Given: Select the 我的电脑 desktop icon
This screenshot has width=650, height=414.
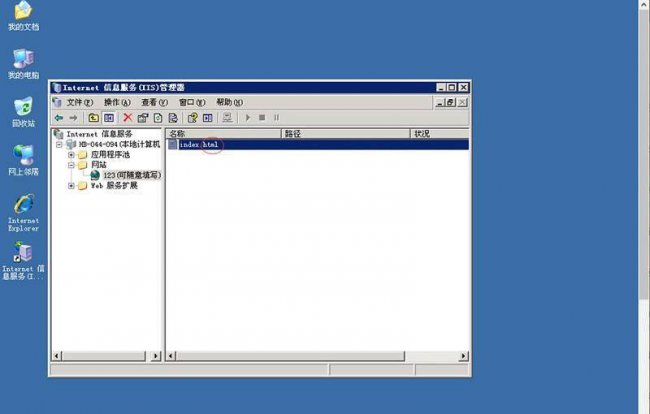Looking at the screenshot, I should coord(23,63).
